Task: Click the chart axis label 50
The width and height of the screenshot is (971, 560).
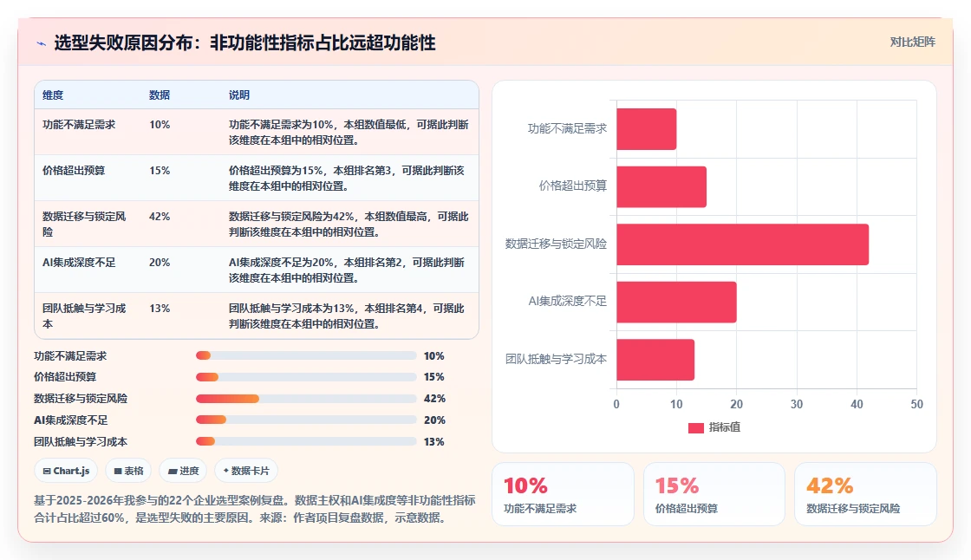Action: click(x=916, y=404)
